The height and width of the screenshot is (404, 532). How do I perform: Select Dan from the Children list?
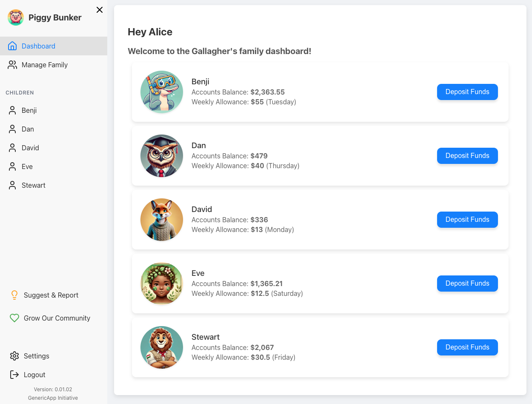[28, 129]
